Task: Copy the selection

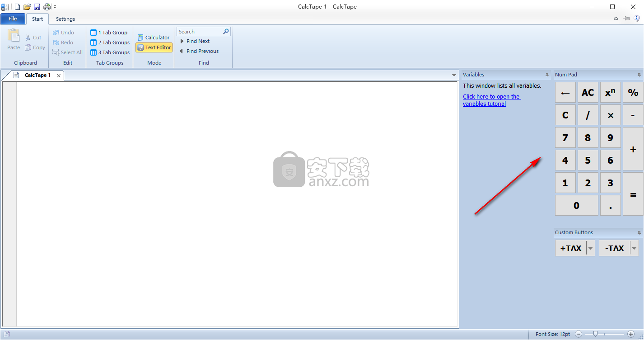Action: click(x=35, y=47)
